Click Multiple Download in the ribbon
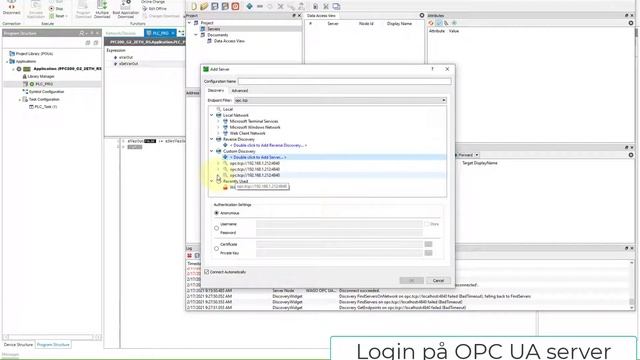Image resolution: width=640 pixels, height=360 pixels. (x=102, y=10)
